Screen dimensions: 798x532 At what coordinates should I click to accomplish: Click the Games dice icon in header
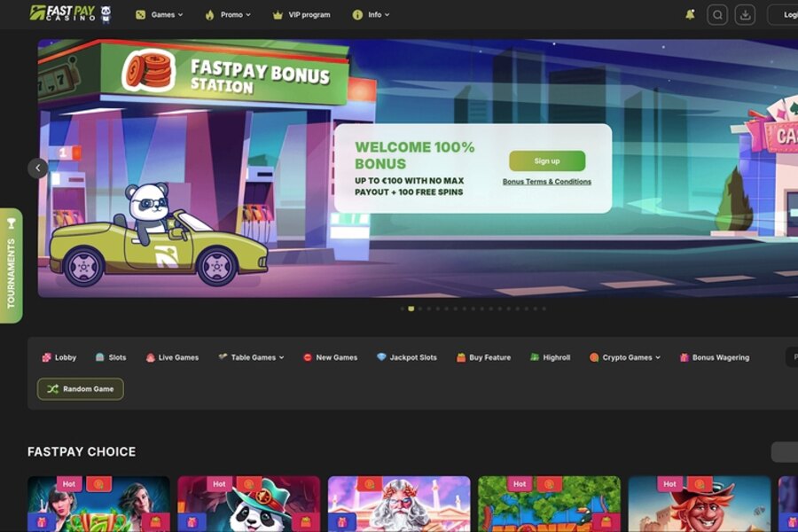pos(140,15)
